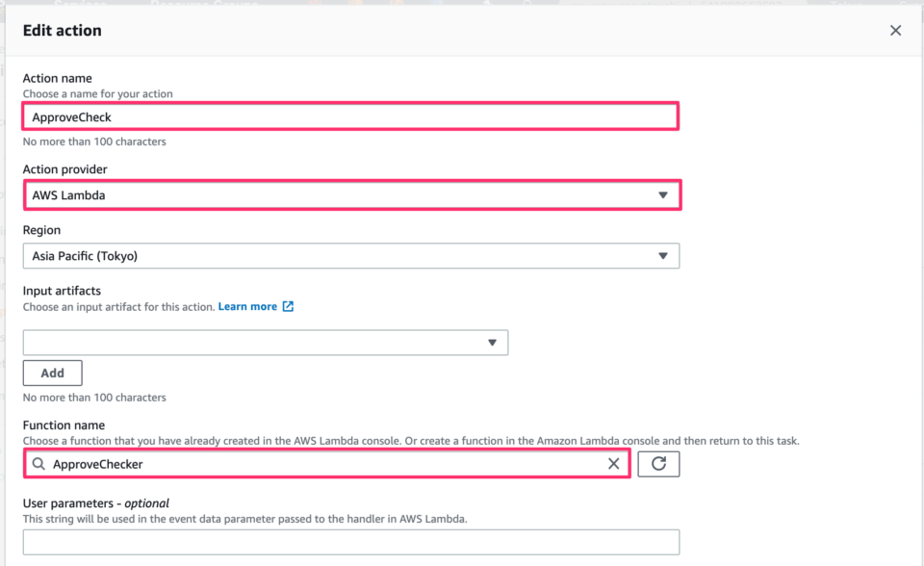Click the User parameters optional text field
This screenshot has width=924, height=566.
[x=351, y=542]
